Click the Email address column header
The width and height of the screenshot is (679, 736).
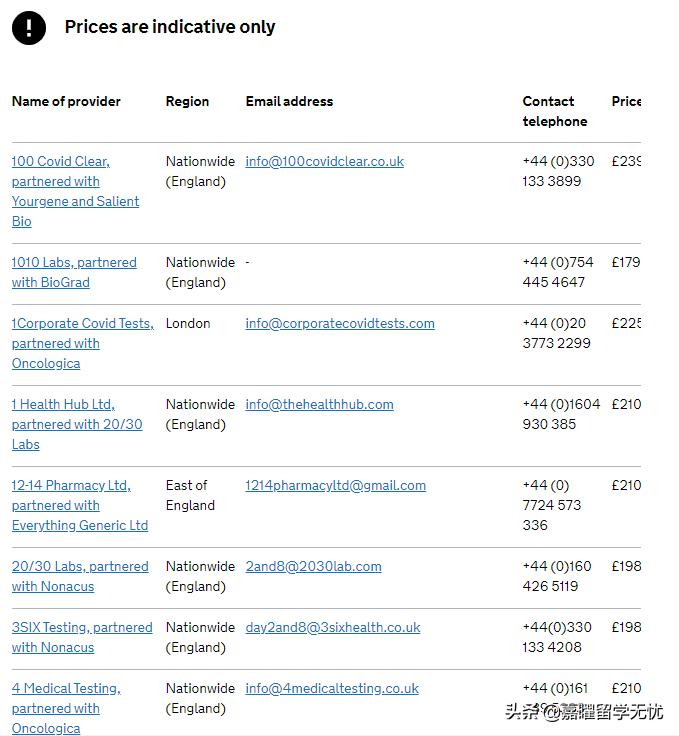[x=289, y=101]
